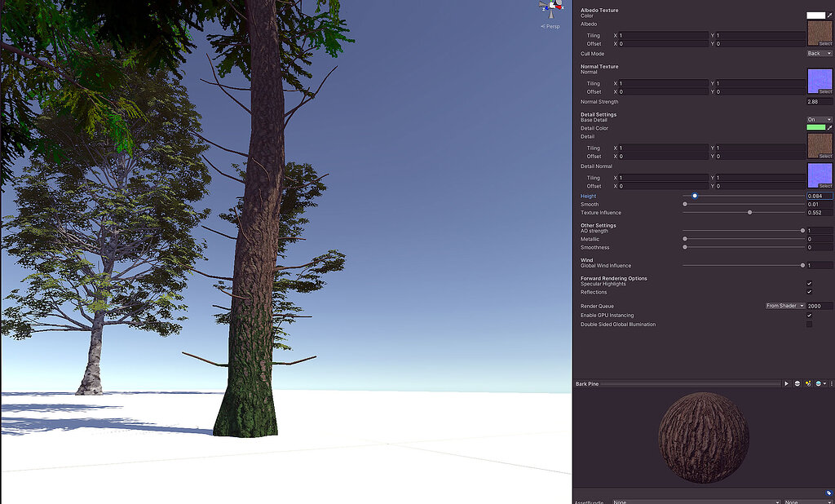The image size is (835, 504).
Task: Open the material preview three-dot menu
Action: 832,383
